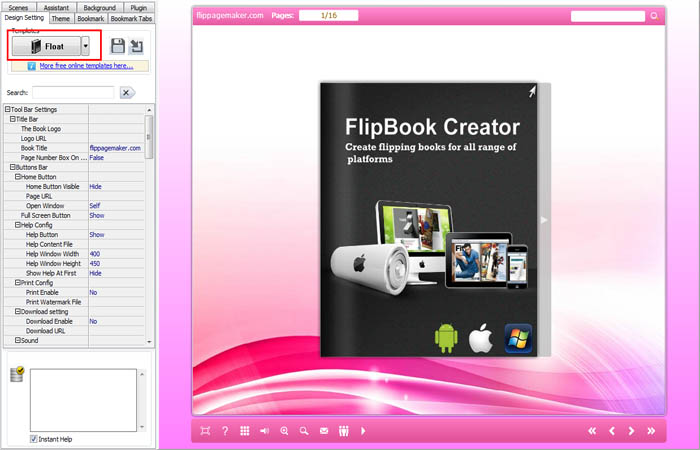The height and width of the screenshot is (450, 700).
Task: Open the help question mark icon
Action: 225,431
